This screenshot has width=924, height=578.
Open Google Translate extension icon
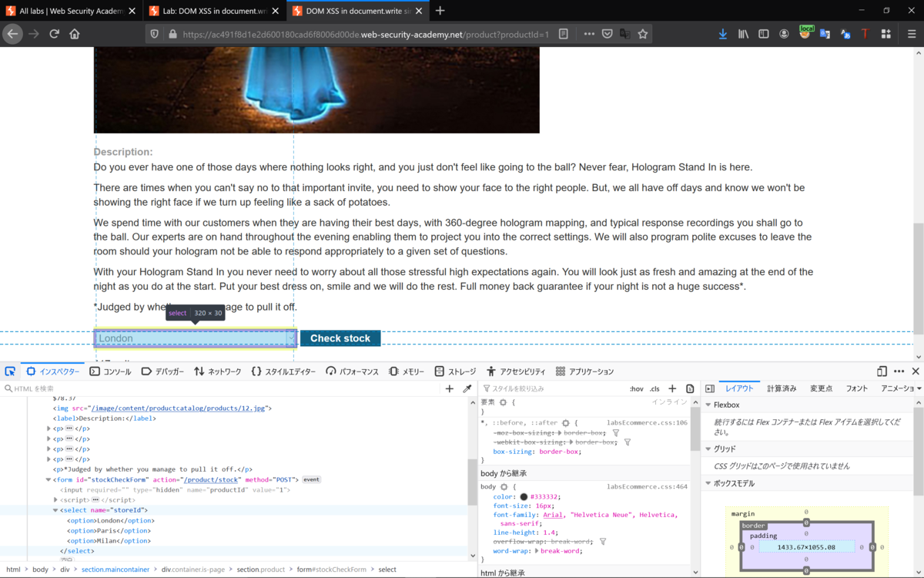pos(825,34)
